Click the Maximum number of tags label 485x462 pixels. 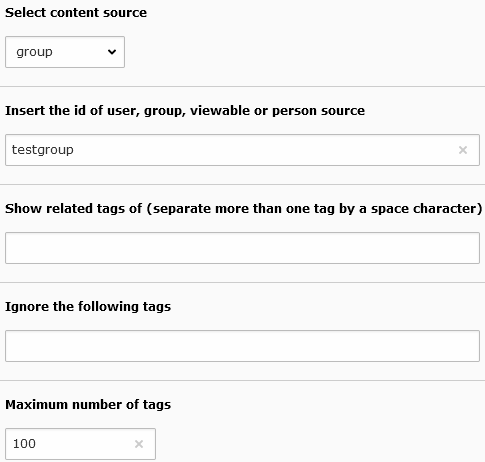pos(88,405)
